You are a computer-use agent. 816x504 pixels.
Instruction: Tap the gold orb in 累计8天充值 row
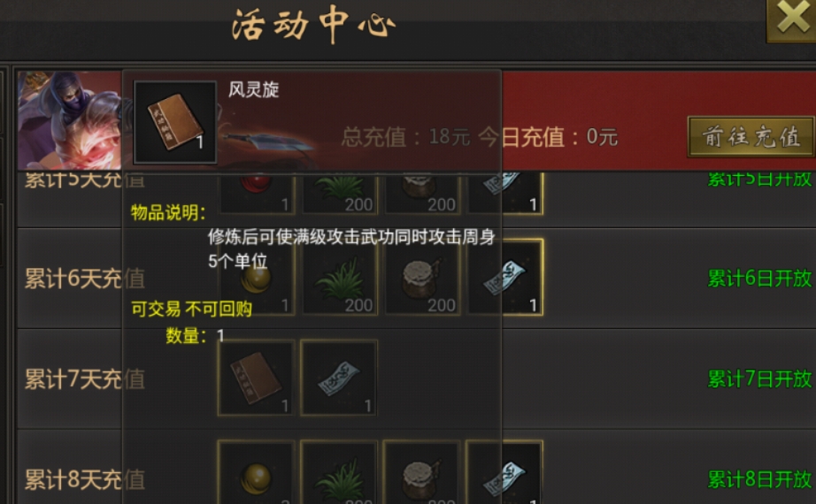(x=257, y=472)
